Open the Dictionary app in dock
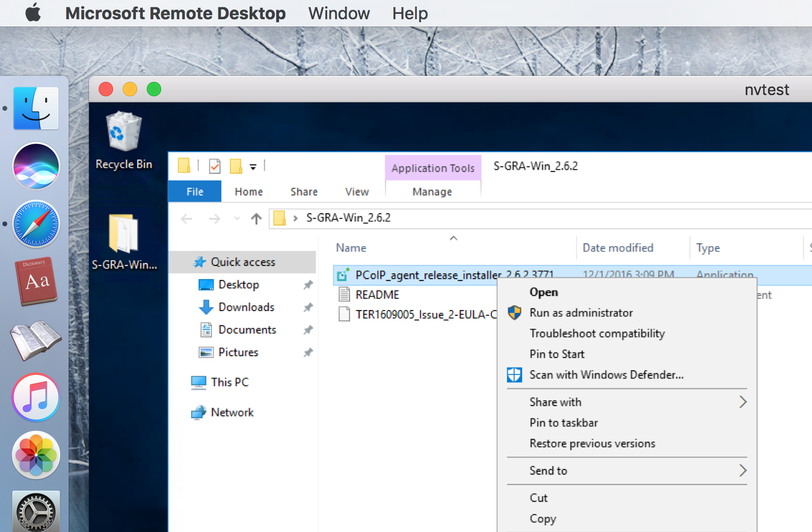This screenshot has width=812, height=532. (35, 281)
